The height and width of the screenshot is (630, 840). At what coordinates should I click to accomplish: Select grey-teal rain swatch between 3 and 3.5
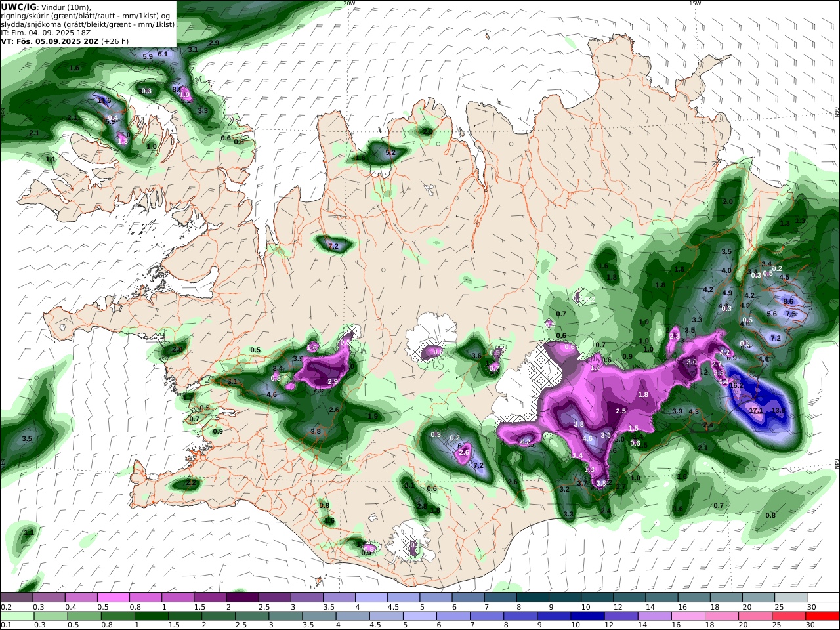point(286,616)
